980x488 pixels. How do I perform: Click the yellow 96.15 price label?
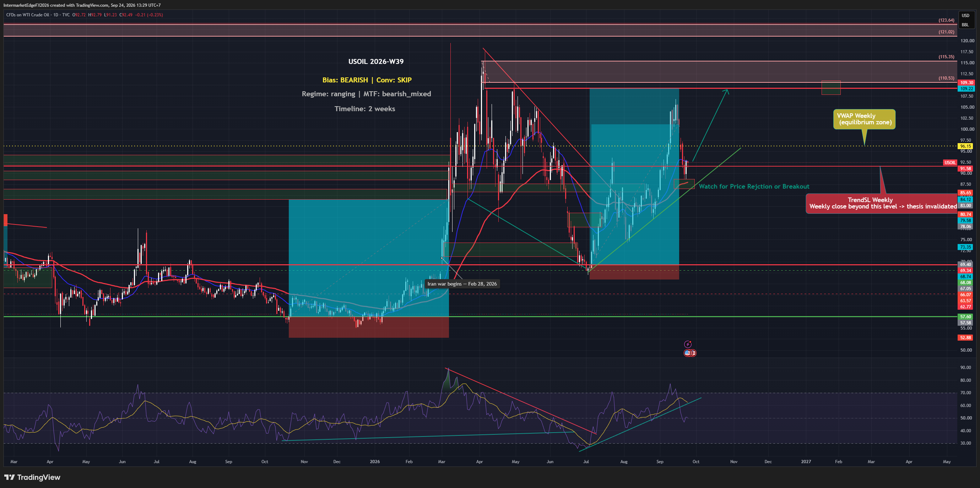[965, 146]
